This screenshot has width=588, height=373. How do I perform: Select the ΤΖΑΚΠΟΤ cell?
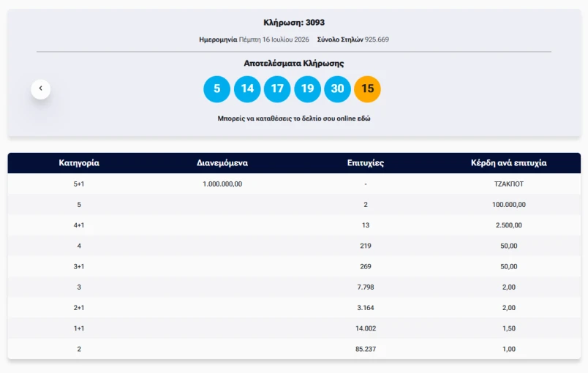pos(509,184)
